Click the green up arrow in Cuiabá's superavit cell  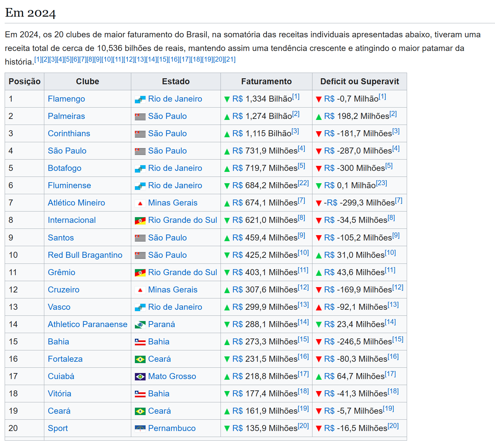(318, 377)
